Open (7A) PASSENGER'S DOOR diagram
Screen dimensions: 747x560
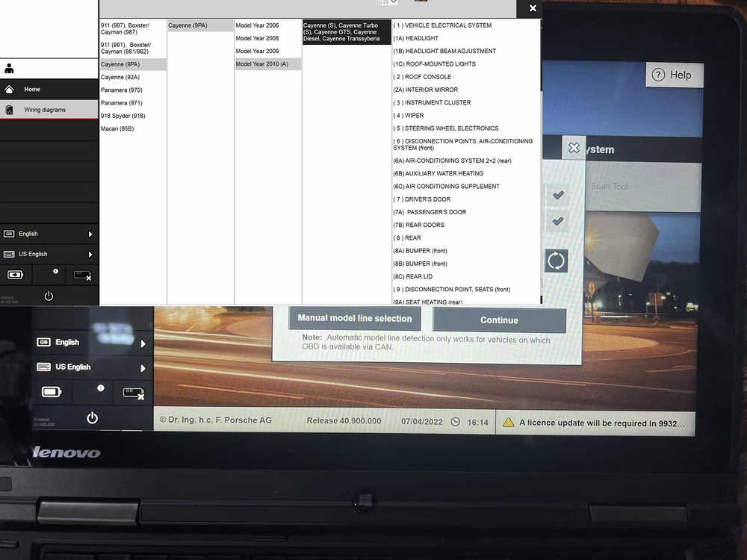[430, 212]
